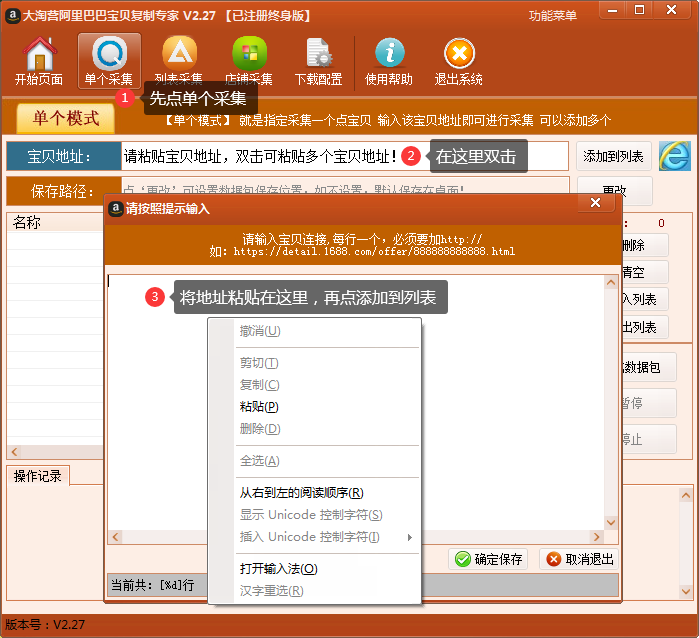Click the 宝贝地址 input field
699x638 pixels.
[345, 156]
